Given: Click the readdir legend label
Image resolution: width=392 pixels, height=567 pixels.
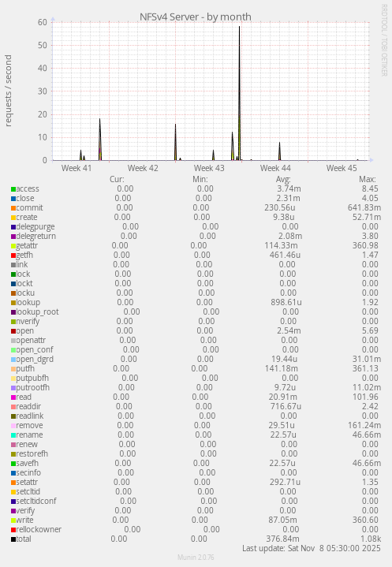Looking at the screenshot, I should coord(28,406).
